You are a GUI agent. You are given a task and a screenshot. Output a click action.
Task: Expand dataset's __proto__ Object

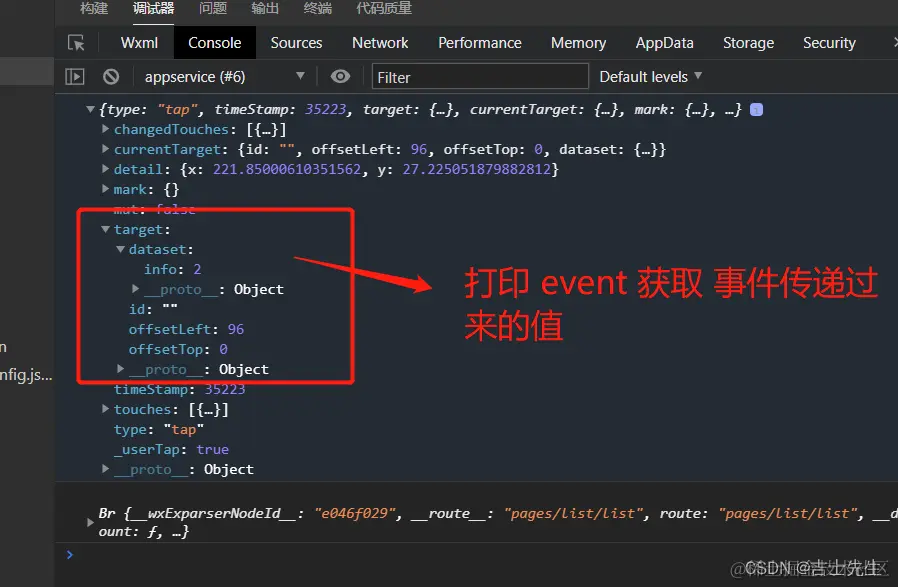[135, 289]
